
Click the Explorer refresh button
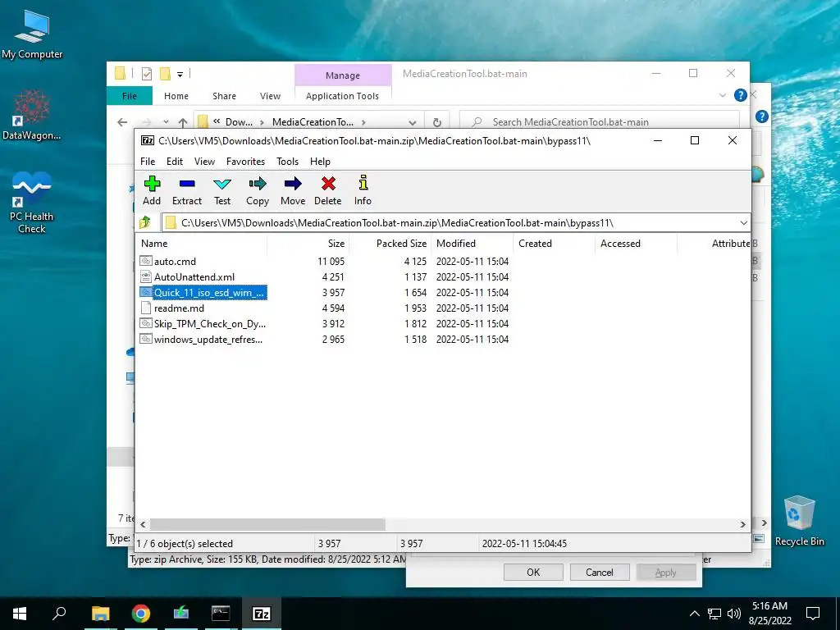437,122
